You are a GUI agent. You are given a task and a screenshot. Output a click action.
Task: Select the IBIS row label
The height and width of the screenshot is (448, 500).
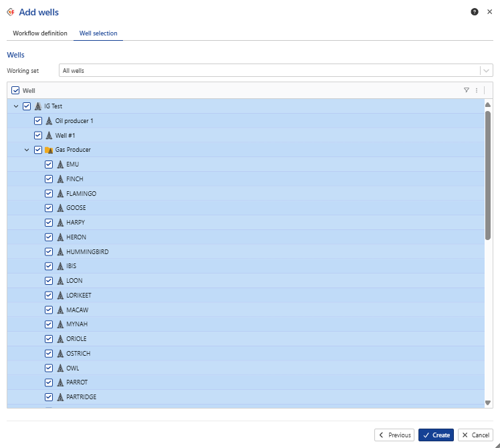tap(71, 266)
